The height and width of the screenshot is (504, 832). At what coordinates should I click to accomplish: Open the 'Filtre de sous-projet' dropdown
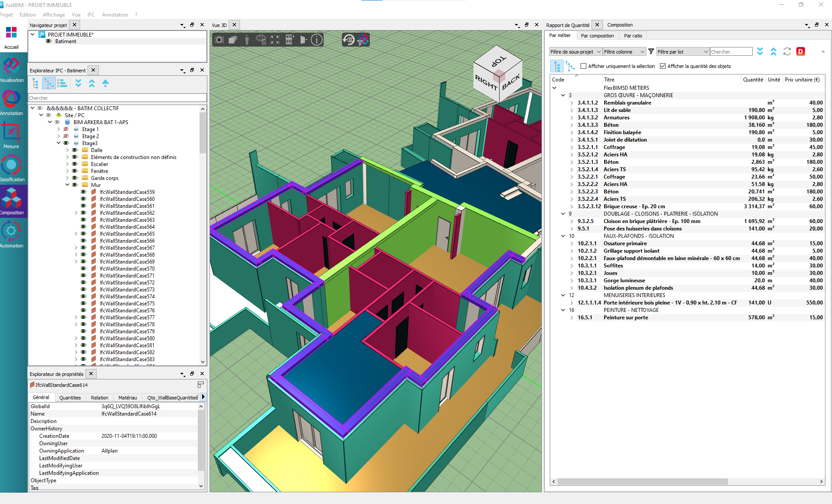click(575, 52)
